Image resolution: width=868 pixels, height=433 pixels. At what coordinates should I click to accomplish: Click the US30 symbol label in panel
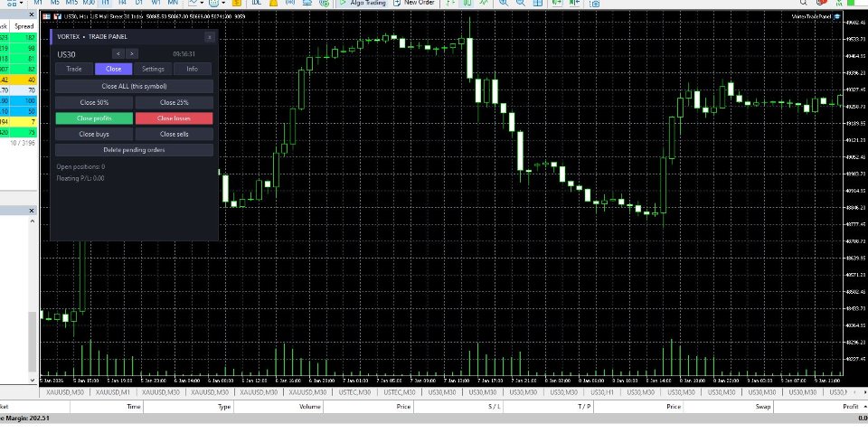click(x=66, y=54)
